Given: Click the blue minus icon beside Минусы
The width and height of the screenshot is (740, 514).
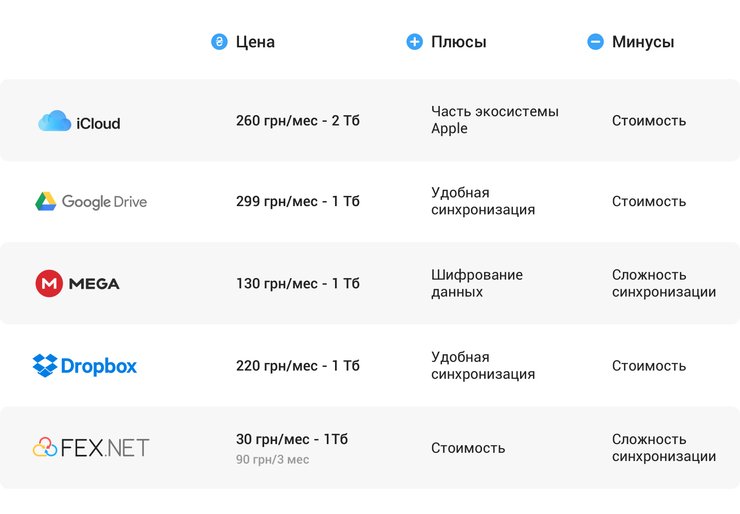Looking at the screenshot, I should pos(595,42).
